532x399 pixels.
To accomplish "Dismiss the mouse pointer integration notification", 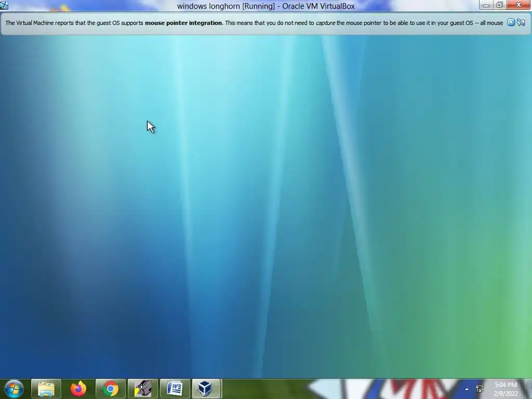I will click(511, 23).
